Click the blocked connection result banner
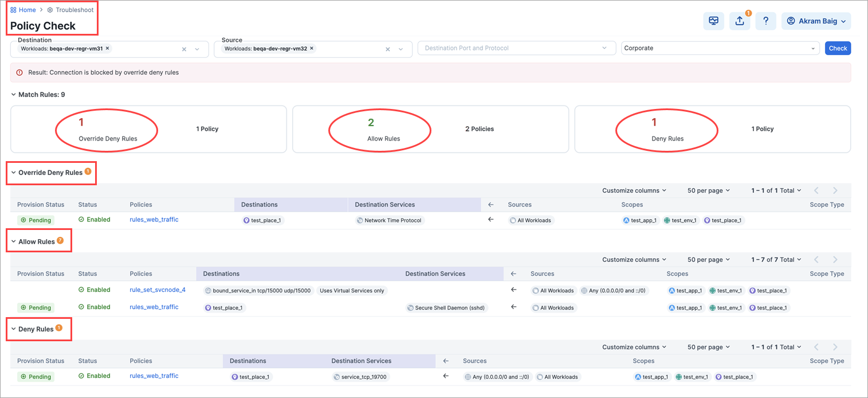Screen dimensions: 868x398 [x=430, y=73]
